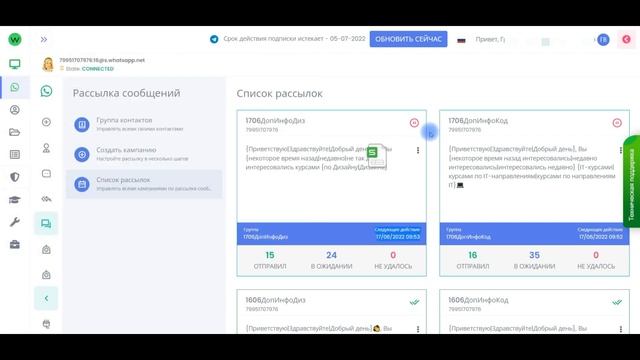Click the green W logo icon
Viewport: 640px width, 360px height.
point(15,40)
